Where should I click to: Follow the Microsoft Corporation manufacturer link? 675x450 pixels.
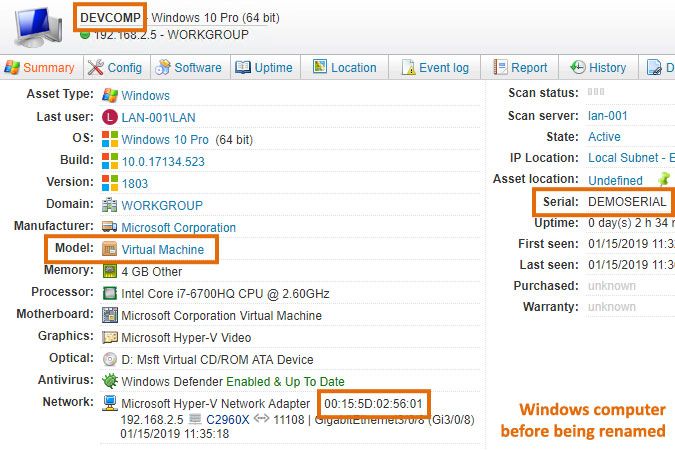[178, 227]
